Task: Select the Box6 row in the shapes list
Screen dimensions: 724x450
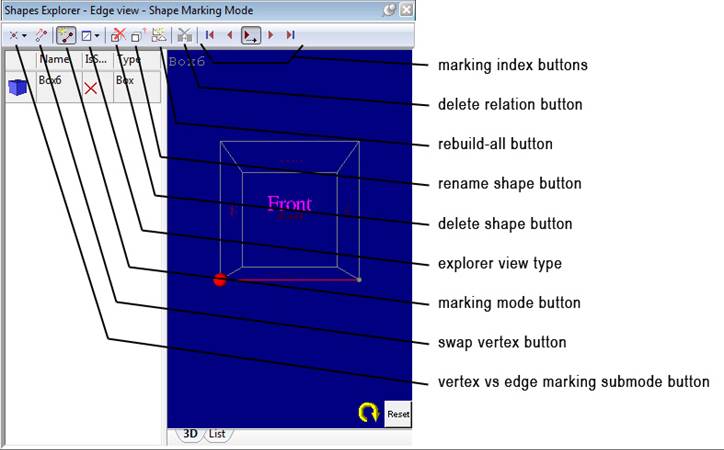Action: click(x=52, y=86)
